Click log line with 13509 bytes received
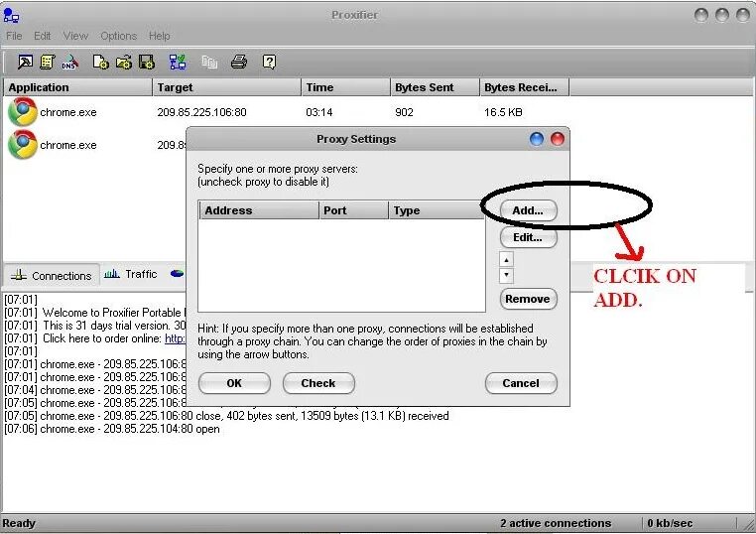Screen dimensions: 756x534 point(226,416)
